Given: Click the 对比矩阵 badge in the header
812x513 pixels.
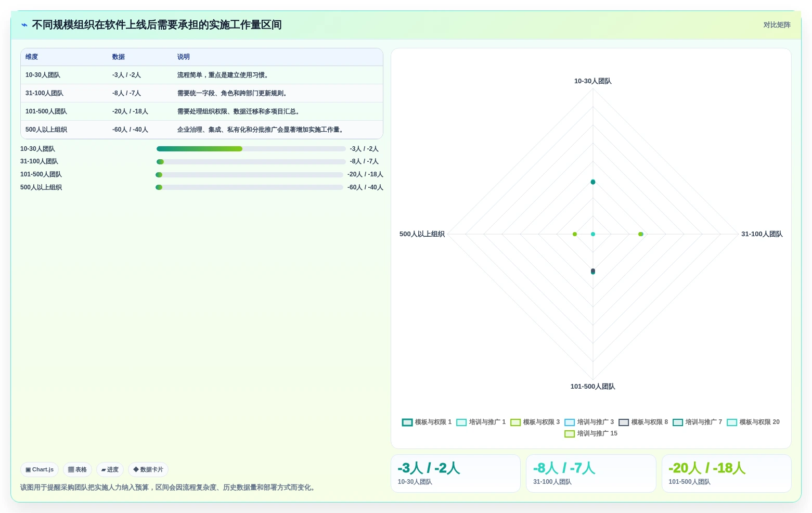Looking at the screenshot, I should pyautogui.click(x=777, y=25).
